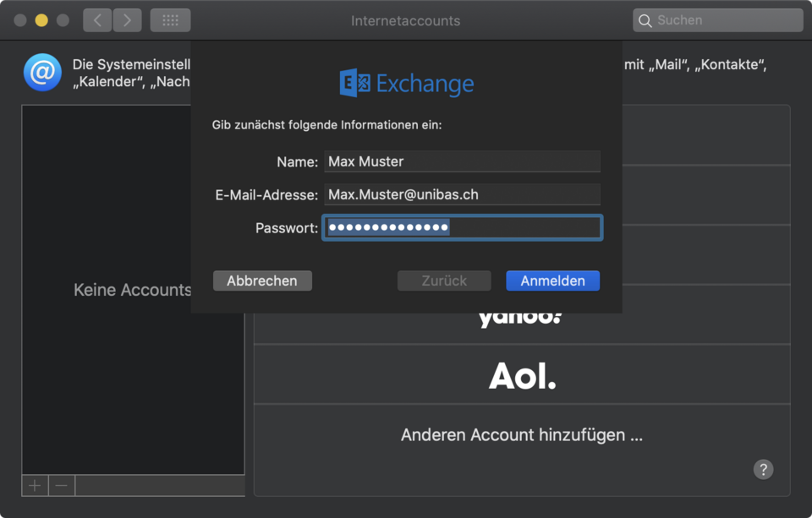Click the Exchange logo in the dialog
812x518 pixels.
point(406,84)
